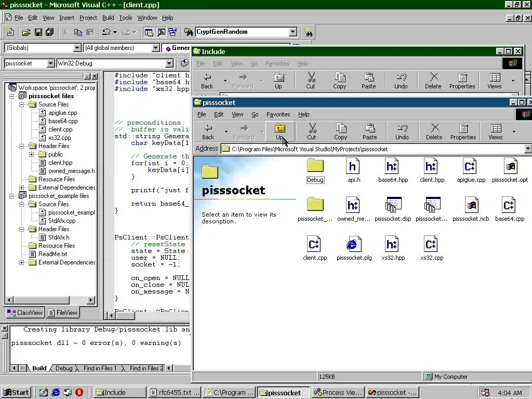Open Favorites menu in pisssocket window
532x399 pixels.
(x=278, y=114)
